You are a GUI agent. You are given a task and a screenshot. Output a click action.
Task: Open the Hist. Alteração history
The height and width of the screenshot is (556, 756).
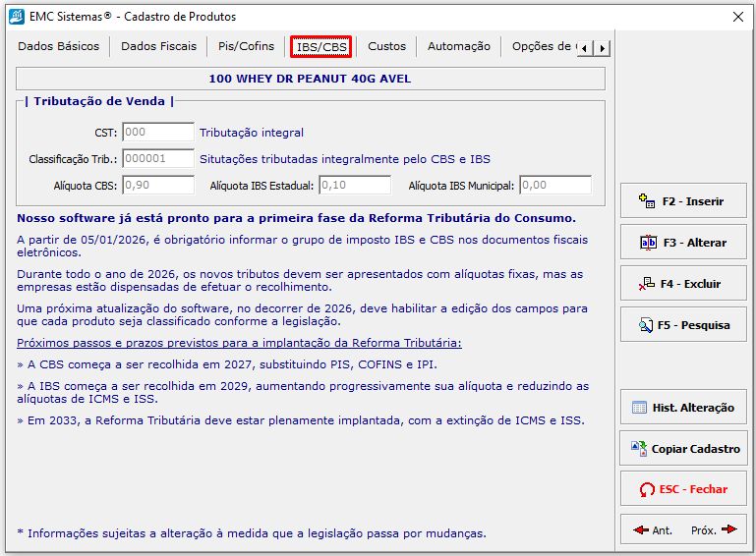pyautogui.click(x=683, y=408)
